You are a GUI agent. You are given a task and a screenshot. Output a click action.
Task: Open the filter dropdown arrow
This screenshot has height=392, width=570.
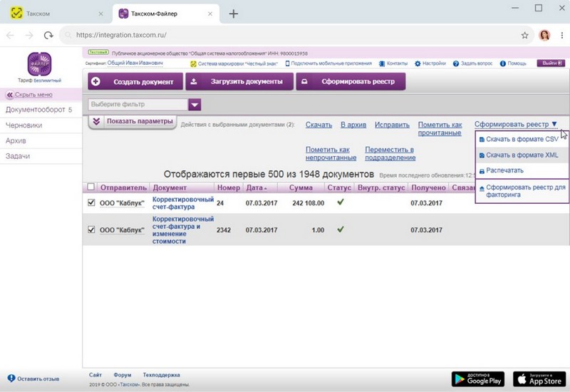click(195, 105)
